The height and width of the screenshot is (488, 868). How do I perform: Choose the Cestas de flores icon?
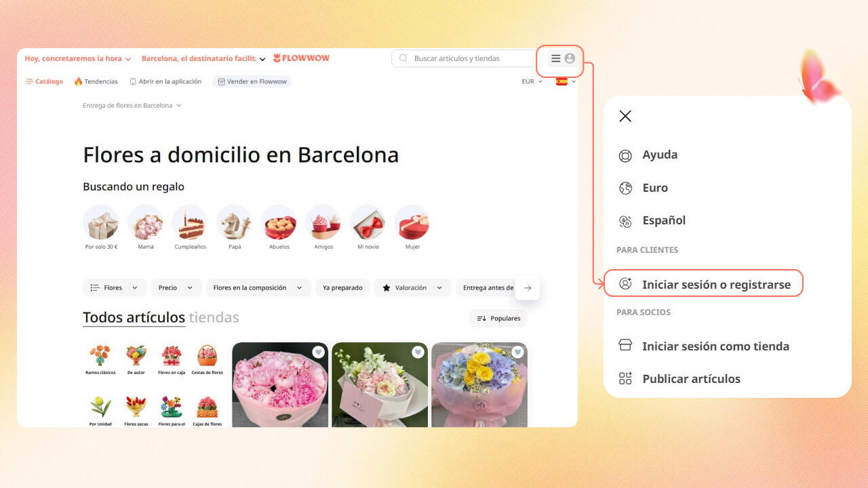(207, 355)
